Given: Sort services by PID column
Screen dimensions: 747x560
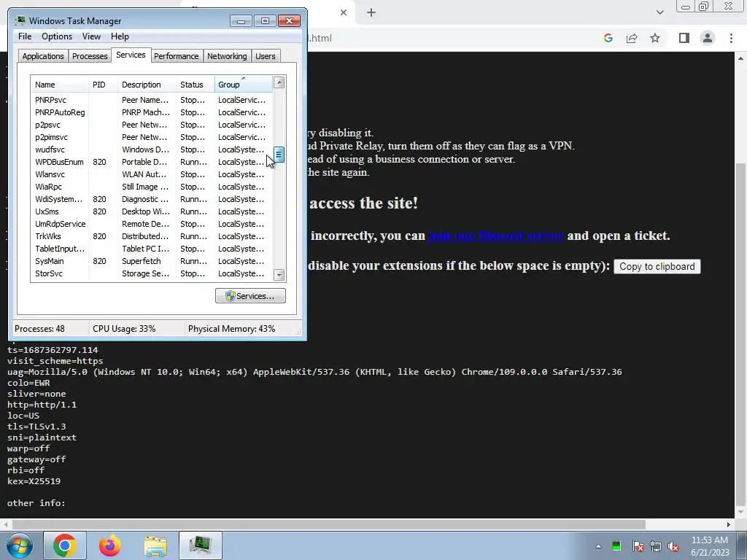Looking at the screenshot, I should click(x=103, y=85).
